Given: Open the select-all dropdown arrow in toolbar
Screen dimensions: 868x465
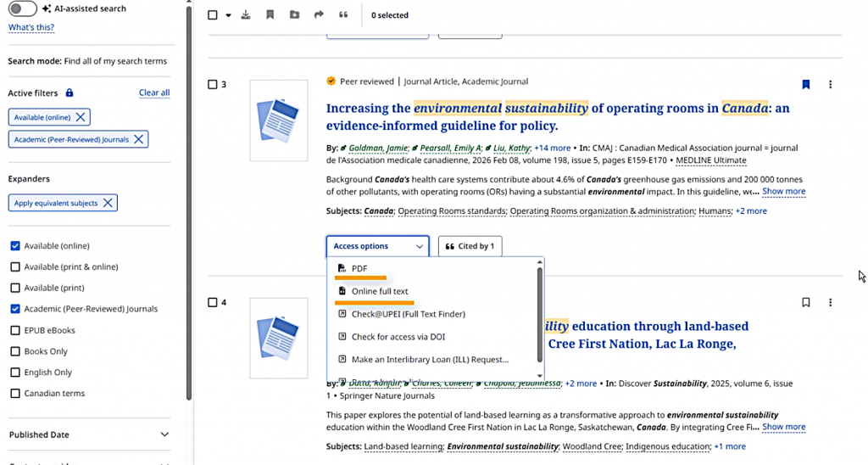Looking at the screenshot, I should click(x=228, y=15).
